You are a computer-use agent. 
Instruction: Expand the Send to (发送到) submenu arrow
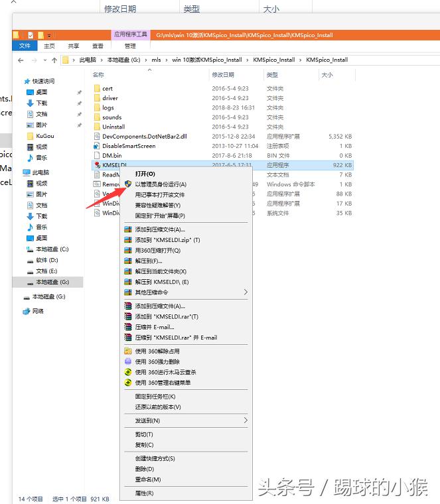246,420
